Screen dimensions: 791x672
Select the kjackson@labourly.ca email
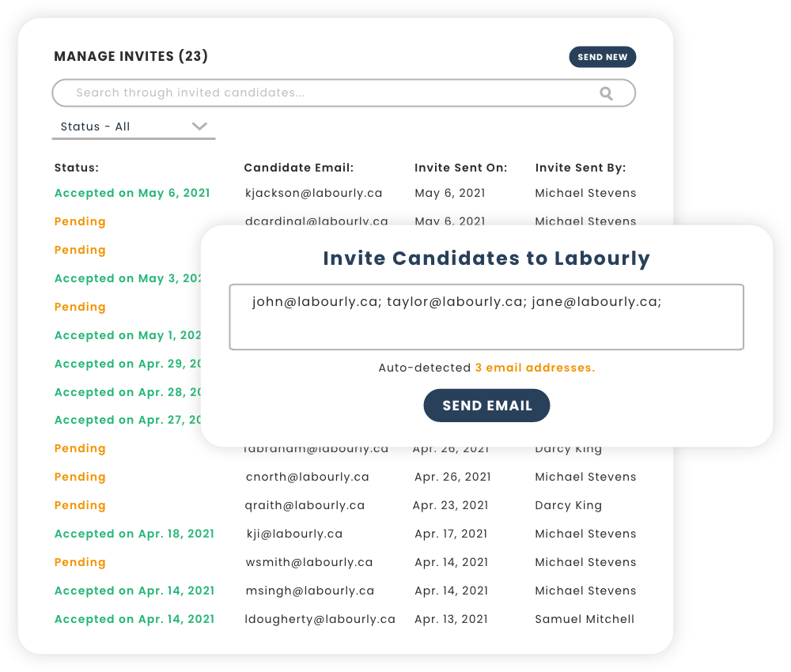click(314, 193)
